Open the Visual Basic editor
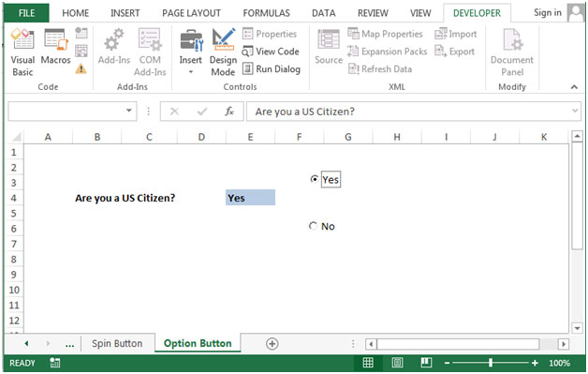This screenshot has width=588, height=374. (22, 52)
